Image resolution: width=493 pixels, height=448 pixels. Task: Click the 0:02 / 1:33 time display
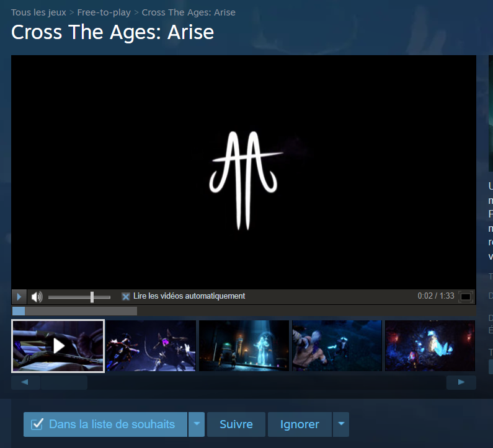(x=436, y=296)
